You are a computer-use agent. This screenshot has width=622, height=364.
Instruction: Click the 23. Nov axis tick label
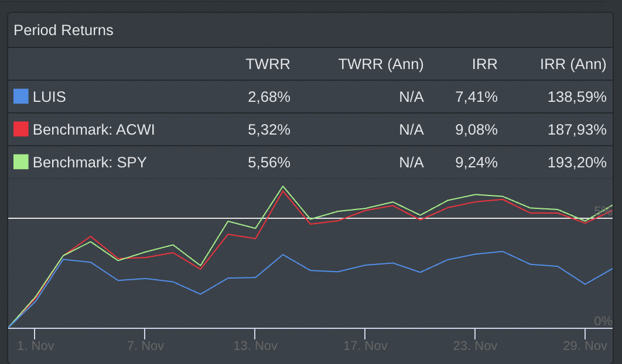point(475,346)
